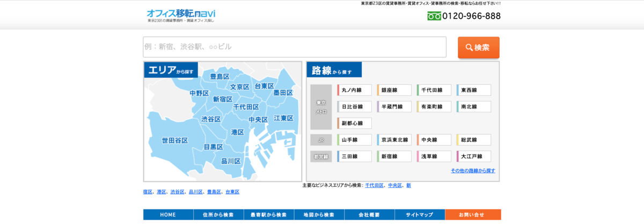The width and height of the screenshot is (644, 224).
Task: Choose the 大江戸線 line button
Action: 473,156
